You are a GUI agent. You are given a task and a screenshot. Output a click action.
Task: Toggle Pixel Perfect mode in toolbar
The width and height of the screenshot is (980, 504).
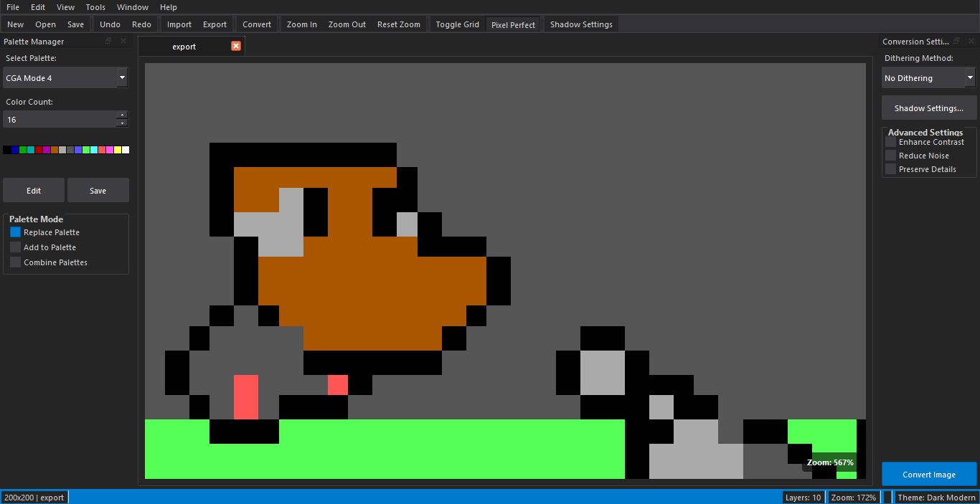point(513,24)
